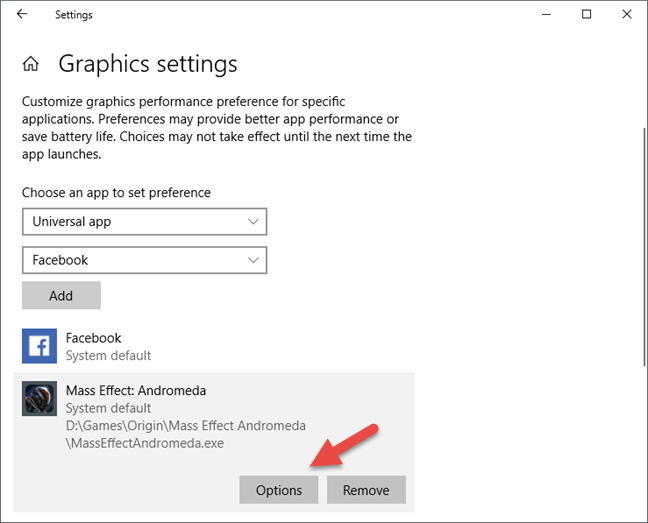Click chevron arrow in Facebook combo box
Image resolution: width=648 pixels, height=523 pixels.
tap(253, 260)
